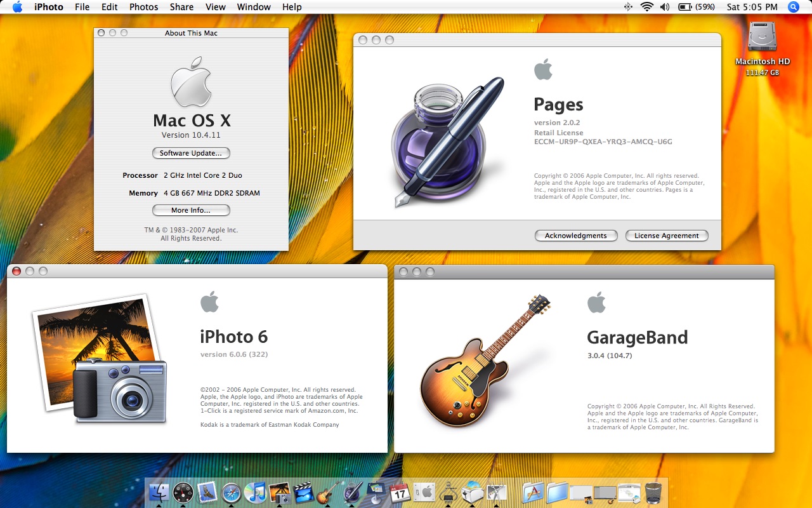Open the plain blue folder in the Dock
This screenshot has width=812, height=508.
coord(557,492)
